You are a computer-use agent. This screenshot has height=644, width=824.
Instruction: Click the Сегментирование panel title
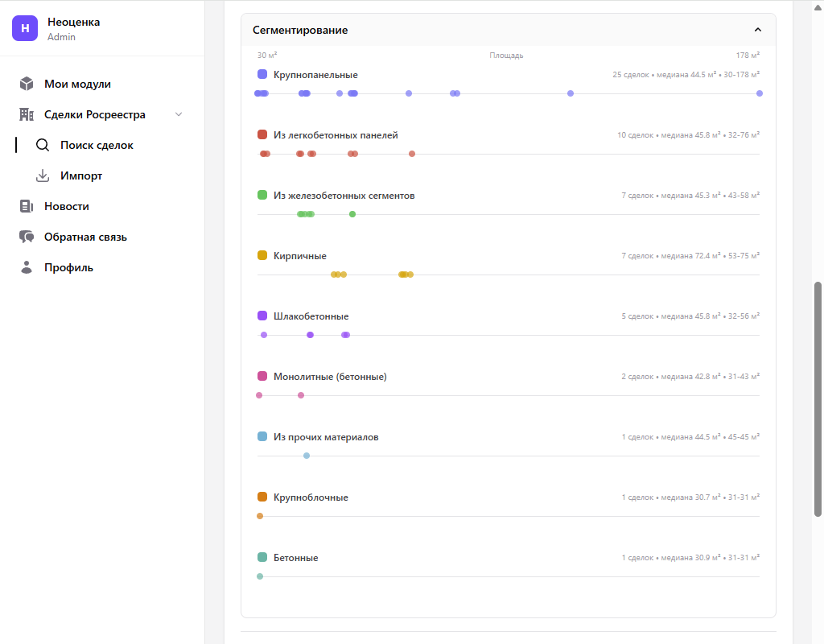[300, 30]
